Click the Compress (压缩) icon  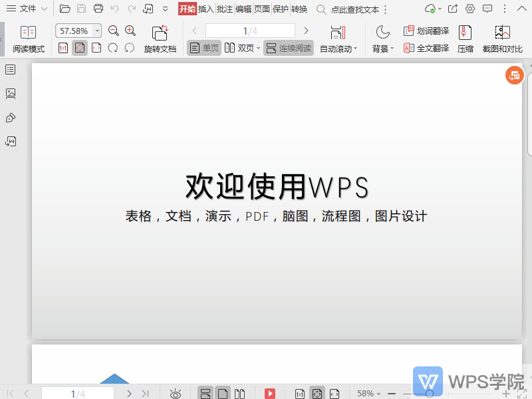pos(465,37)
